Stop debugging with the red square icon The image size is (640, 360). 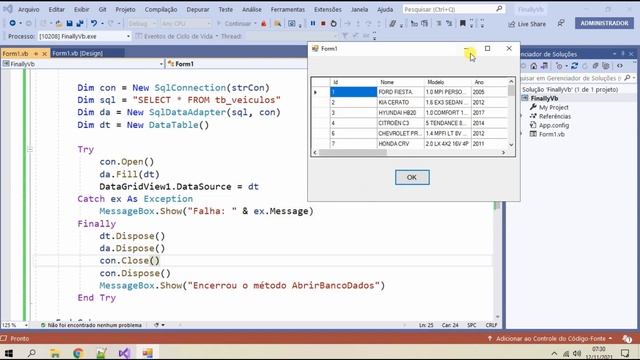[323, 24]
